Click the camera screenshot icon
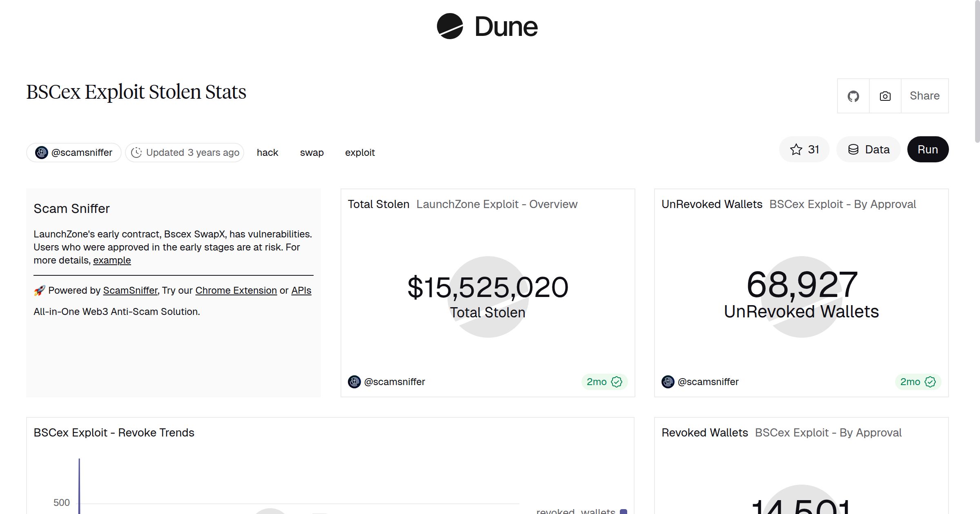The height and width of the screenshot is (514, 980). (884, 96)
